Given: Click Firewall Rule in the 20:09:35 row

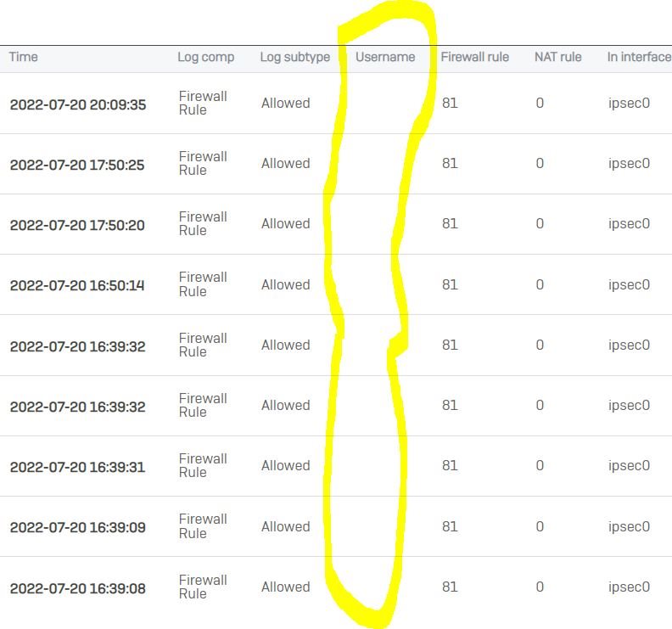Looking at the screenshot, I should point(203,103).
